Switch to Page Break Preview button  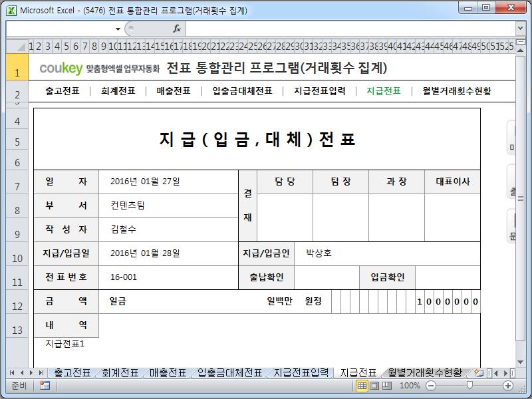(x=387, y=386)
